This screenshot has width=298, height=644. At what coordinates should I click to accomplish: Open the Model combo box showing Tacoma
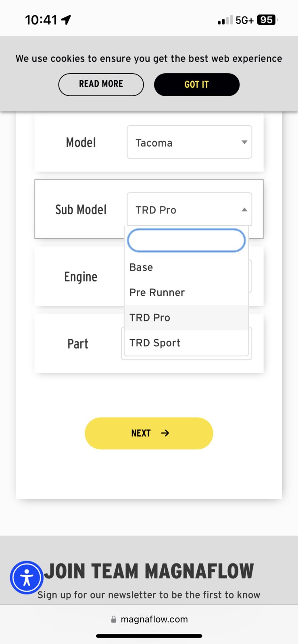pos(190,142)
